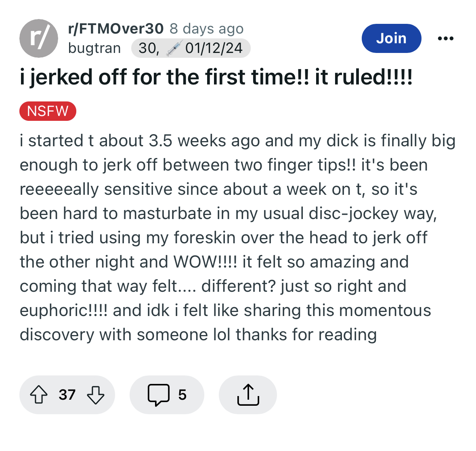This screenshot has width=476, height=451.
Task: Open the post by its bold title
Action: [216, 77]
